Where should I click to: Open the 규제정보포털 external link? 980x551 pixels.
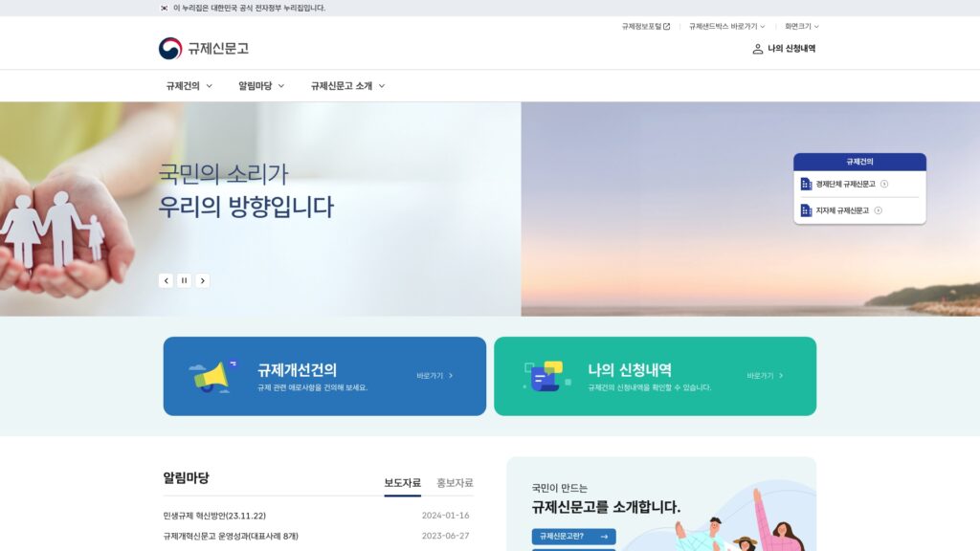point(645,27)
